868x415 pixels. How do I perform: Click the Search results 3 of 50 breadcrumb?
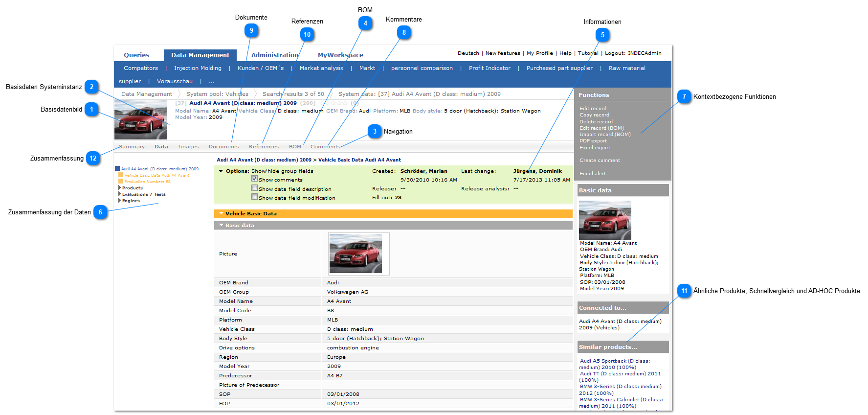coord(293,94)
